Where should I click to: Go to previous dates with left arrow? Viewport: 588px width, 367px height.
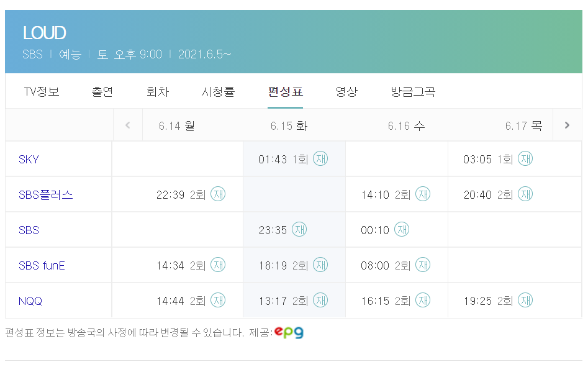(x=128, y=125)
